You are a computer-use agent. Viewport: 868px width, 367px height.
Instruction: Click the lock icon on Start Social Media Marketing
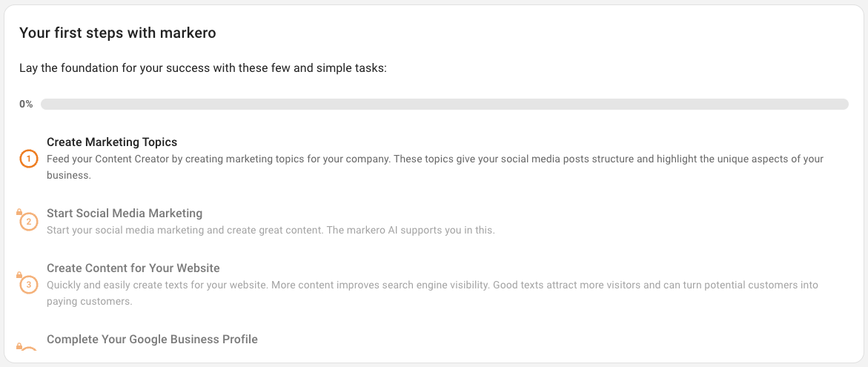(x=19, y=212)
